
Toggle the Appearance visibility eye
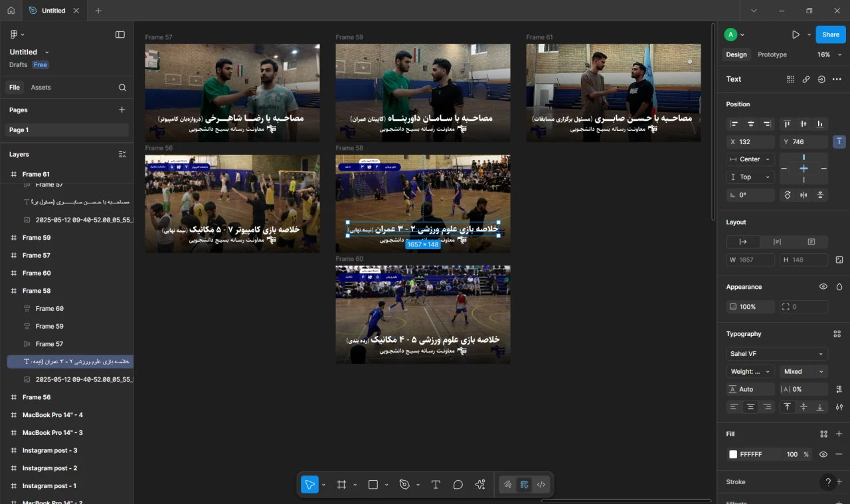click(823, 287)
